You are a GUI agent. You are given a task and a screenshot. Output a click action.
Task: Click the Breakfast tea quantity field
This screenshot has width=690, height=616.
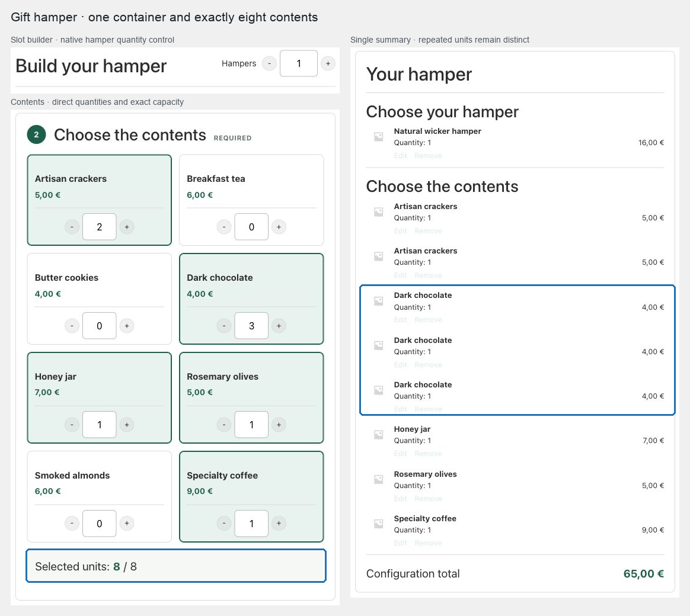click(251, 227)
